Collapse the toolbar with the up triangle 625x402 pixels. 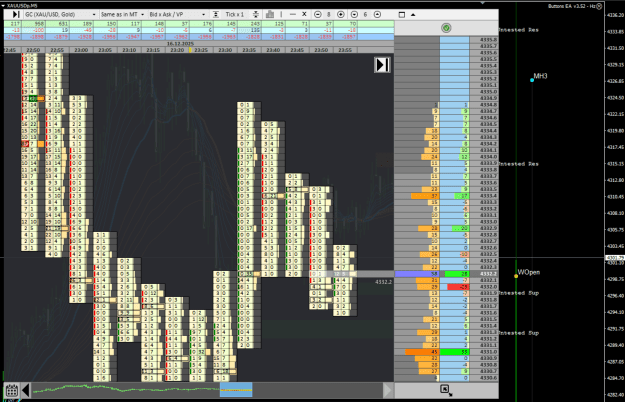(413, 15)
